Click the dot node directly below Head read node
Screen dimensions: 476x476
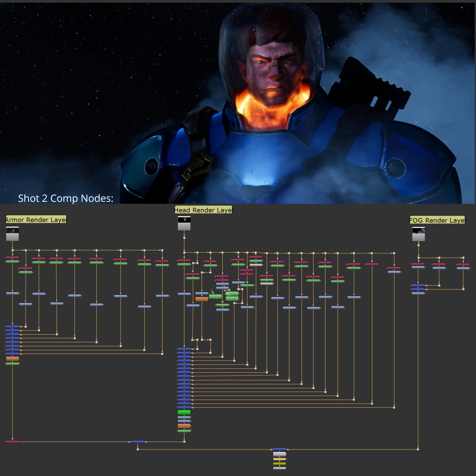[184, 238]
